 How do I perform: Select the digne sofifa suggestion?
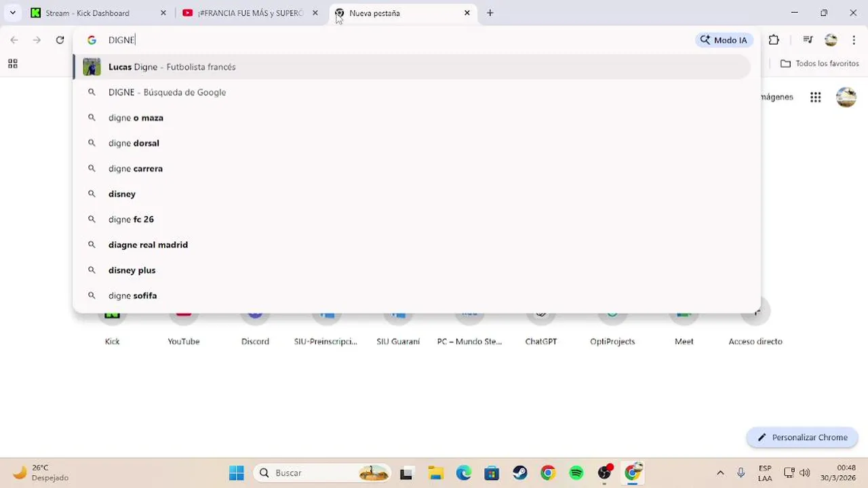[412, 296]
